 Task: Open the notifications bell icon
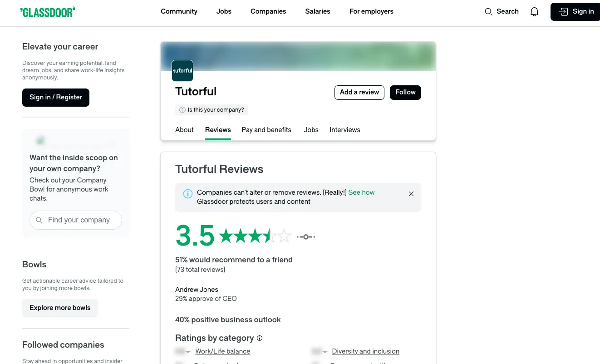(535, 12)
